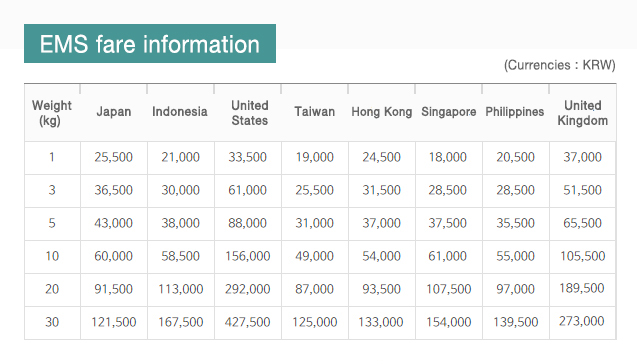
Task: Click Indonesia 20 kg fare 113,000
Action: point(180,289)
